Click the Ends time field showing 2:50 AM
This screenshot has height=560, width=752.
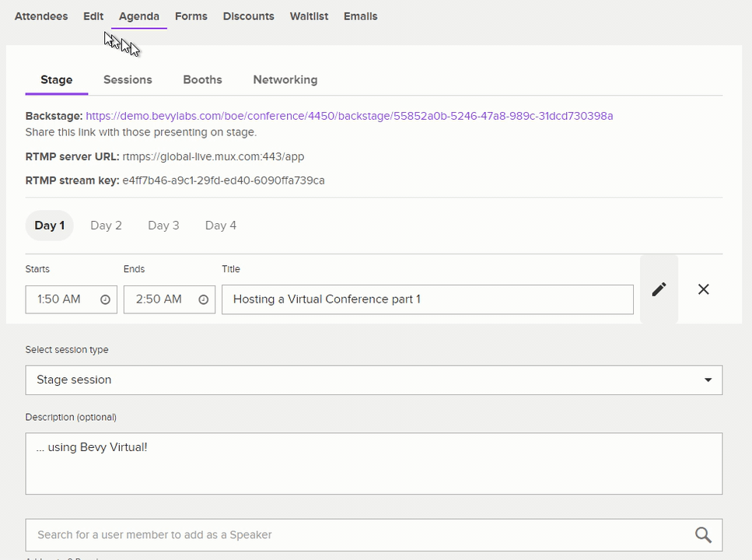click(170, 299)
